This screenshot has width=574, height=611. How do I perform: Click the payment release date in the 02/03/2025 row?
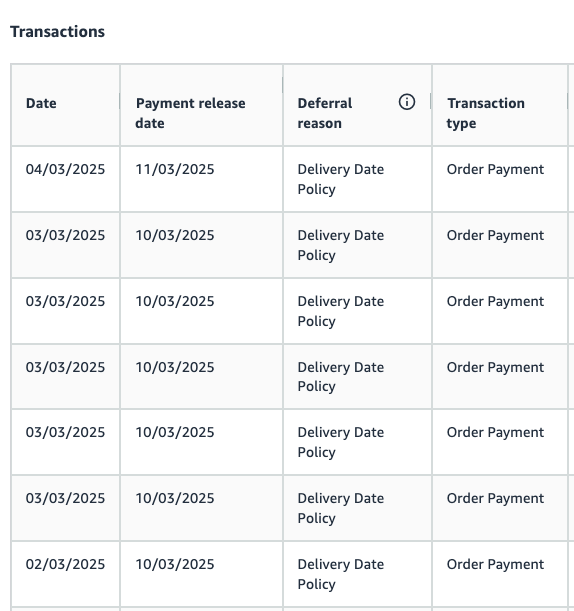(x=175, y=564)
